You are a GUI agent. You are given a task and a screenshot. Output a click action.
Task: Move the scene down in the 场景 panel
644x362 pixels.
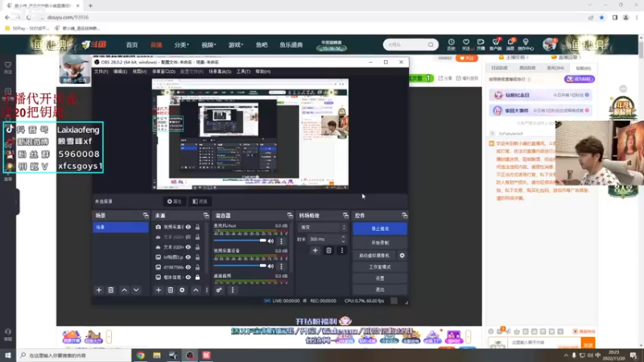coord(136,290)
